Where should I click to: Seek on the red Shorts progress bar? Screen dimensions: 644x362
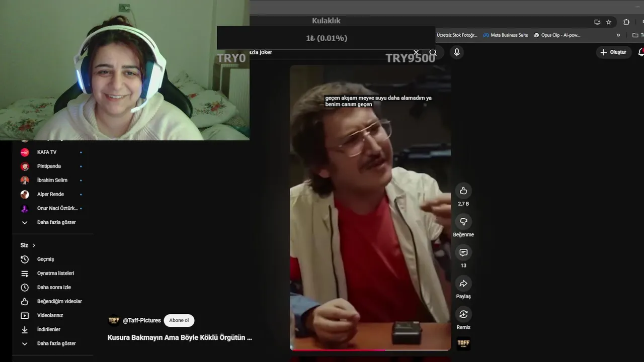tap(370, 349)
